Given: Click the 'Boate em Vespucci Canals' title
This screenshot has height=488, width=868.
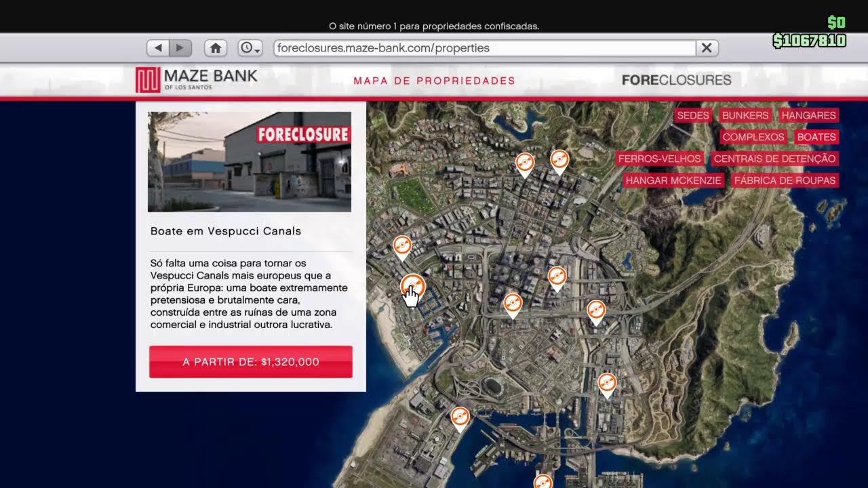Looking at the screenshot, I should 226,231.
